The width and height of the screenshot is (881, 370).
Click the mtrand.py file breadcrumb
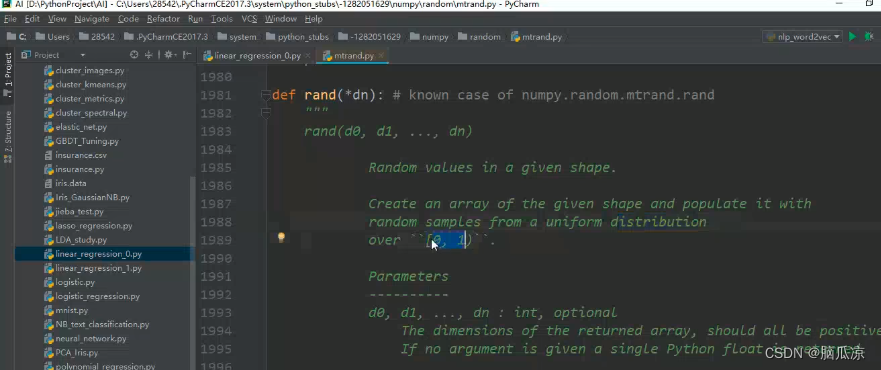click(537, 37)
